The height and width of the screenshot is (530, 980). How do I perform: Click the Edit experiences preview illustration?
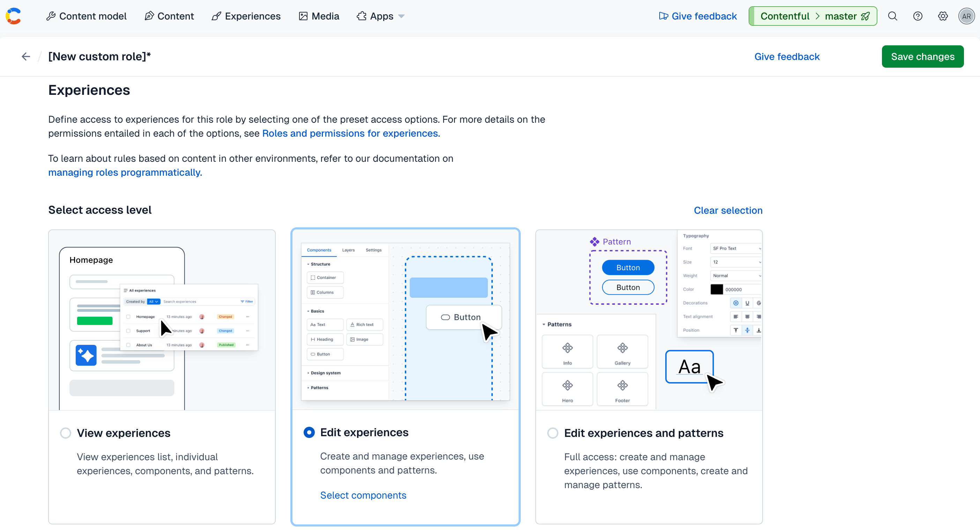point(405,321)
